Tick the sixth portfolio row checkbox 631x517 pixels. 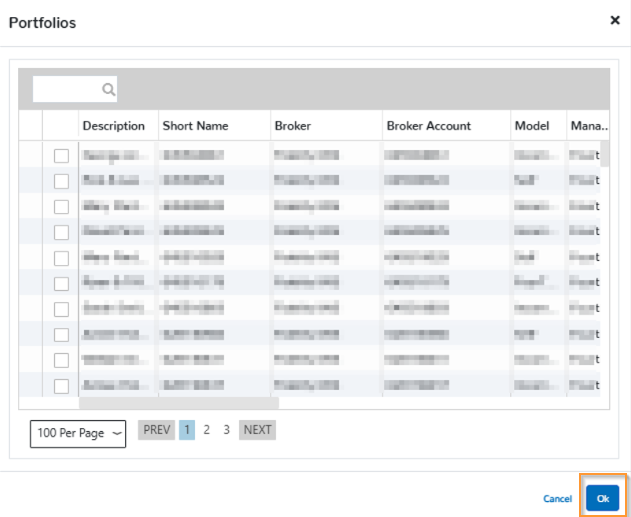[x=61, y=284]
